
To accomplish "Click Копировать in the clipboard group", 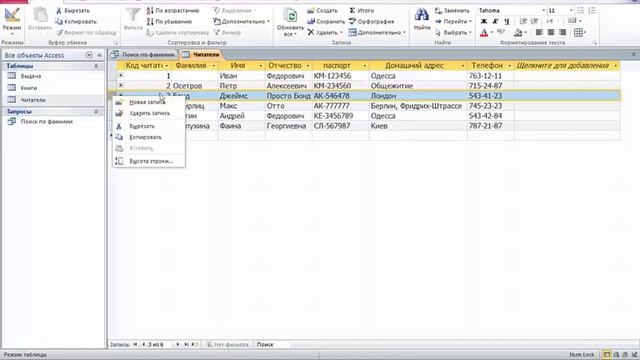I will (76, 21).
